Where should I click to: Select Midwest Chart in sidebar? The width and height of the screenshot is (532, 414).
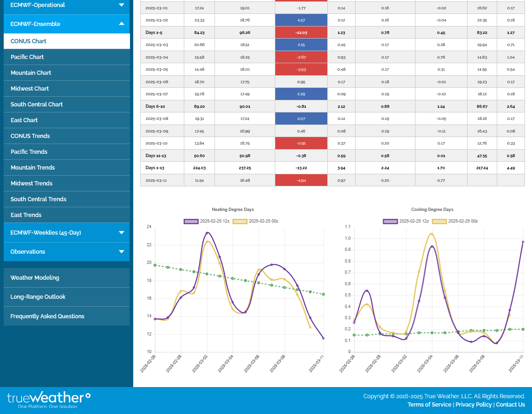point(30,89)
